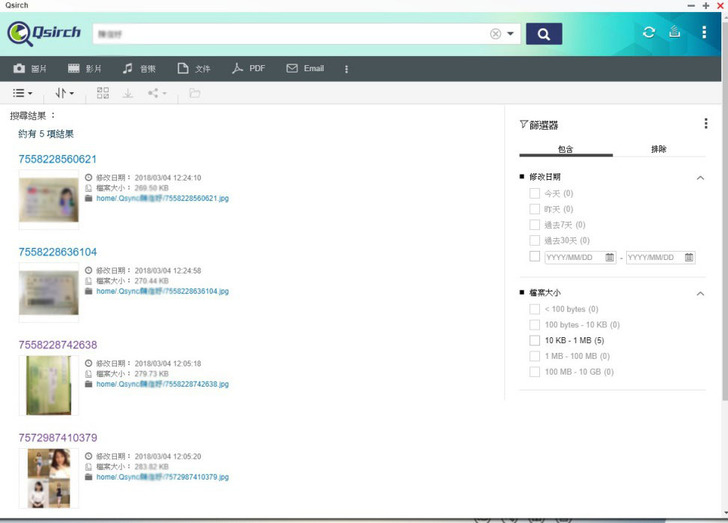Open file path of 7572987410379.jpg
Viewport: 728px width, 523px height.
coord(162,477)
